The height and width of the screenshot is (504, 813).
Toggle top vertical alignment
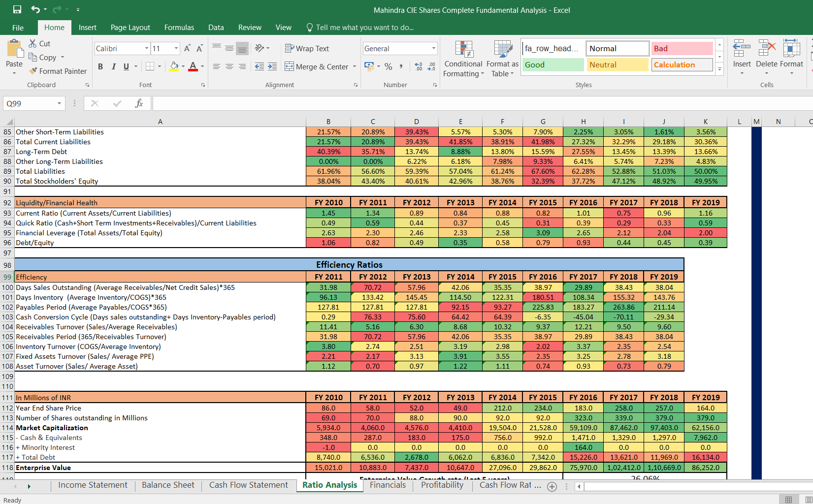coord(217,48)
